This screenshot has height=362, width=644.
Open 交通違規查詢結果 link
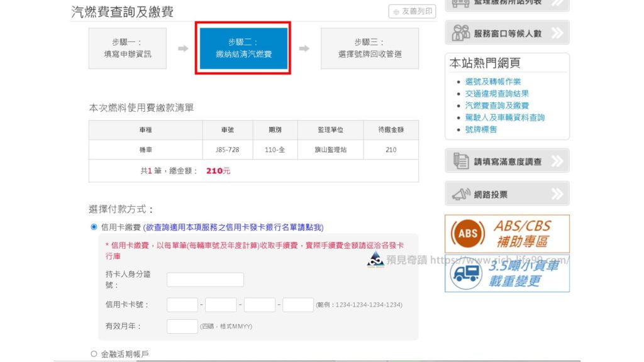[x=497, y=94]
